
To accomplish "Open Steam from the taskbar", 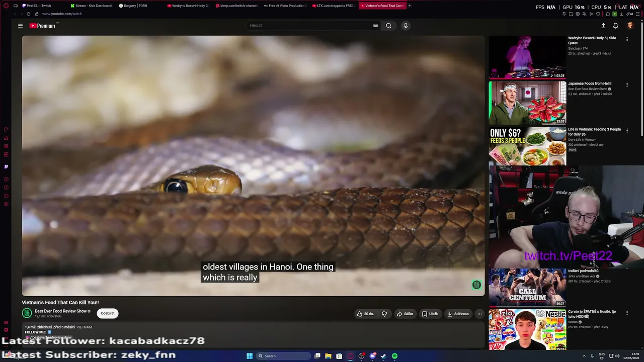I will 383,356.
